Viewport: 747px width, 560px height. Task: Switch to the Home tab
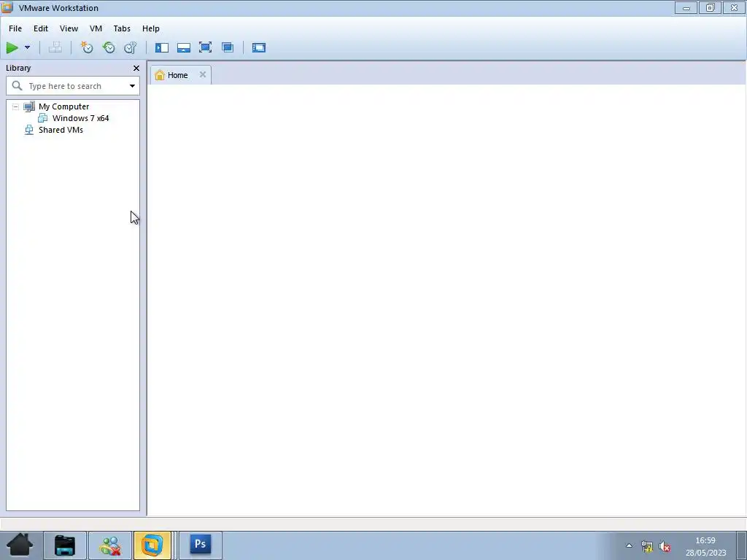click(181, 75)
